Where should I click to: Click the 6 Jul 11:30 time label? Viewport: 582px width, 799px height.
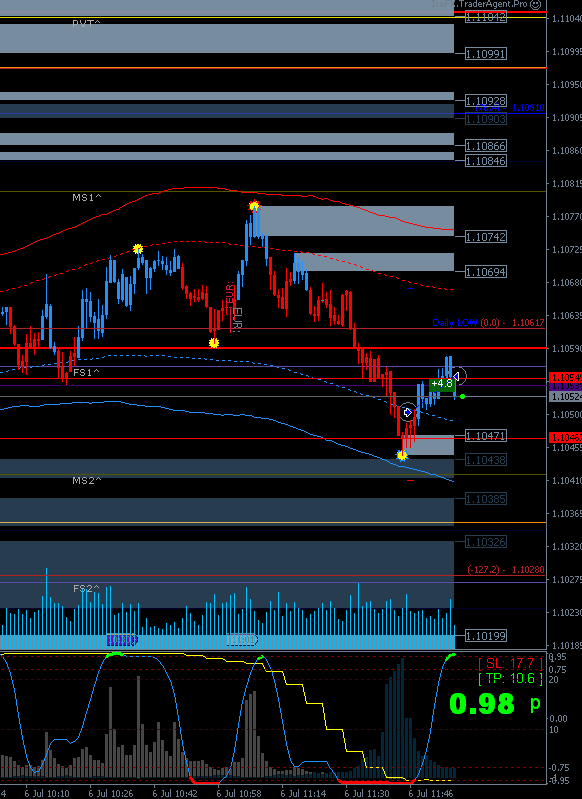(369, 794)
